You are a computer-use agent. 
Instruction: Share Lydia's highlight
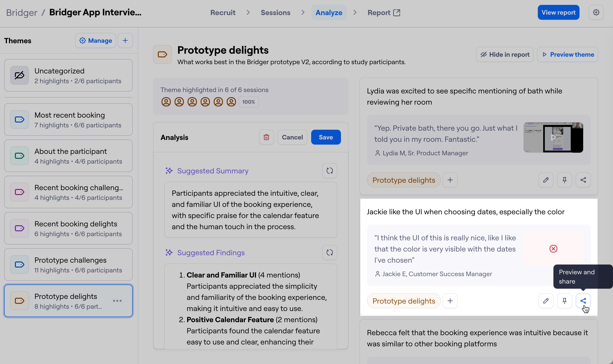(583, 180)
